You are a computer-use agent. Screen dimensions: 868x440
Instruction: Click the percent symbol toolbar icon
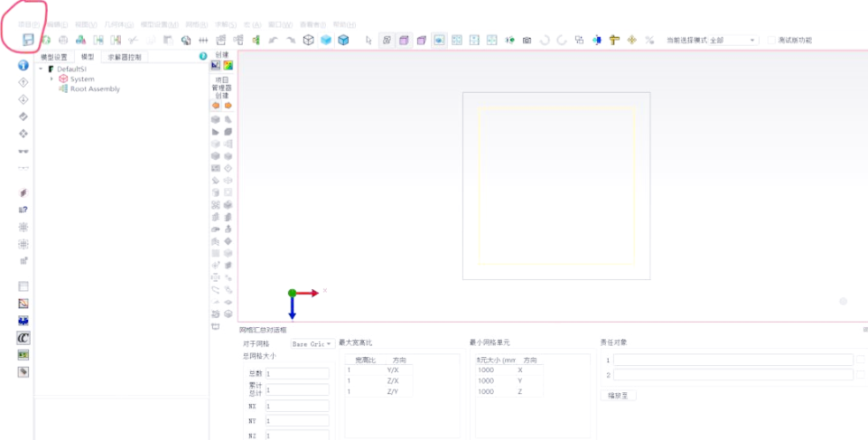coord(649,40)
